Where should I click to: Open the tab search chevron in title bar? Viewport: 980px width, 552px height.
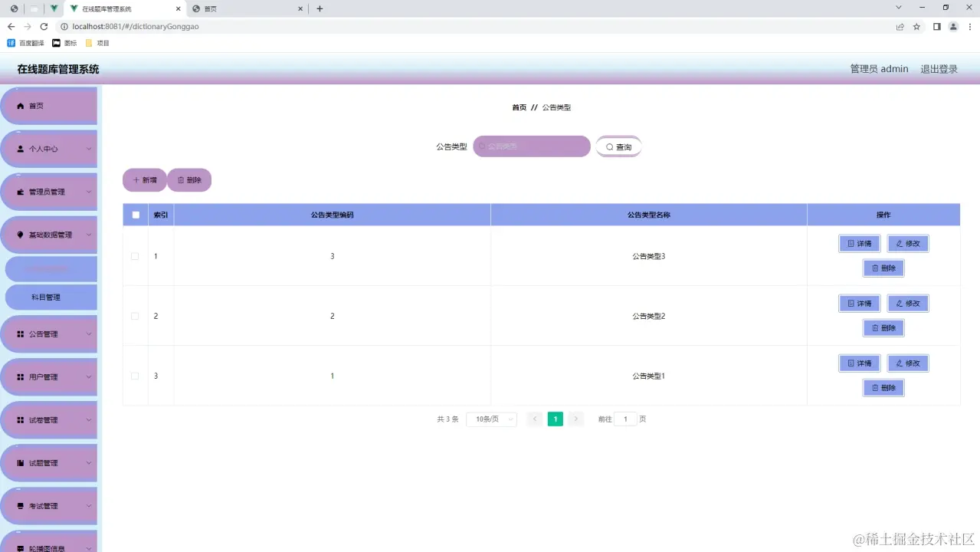coord(899,8)
